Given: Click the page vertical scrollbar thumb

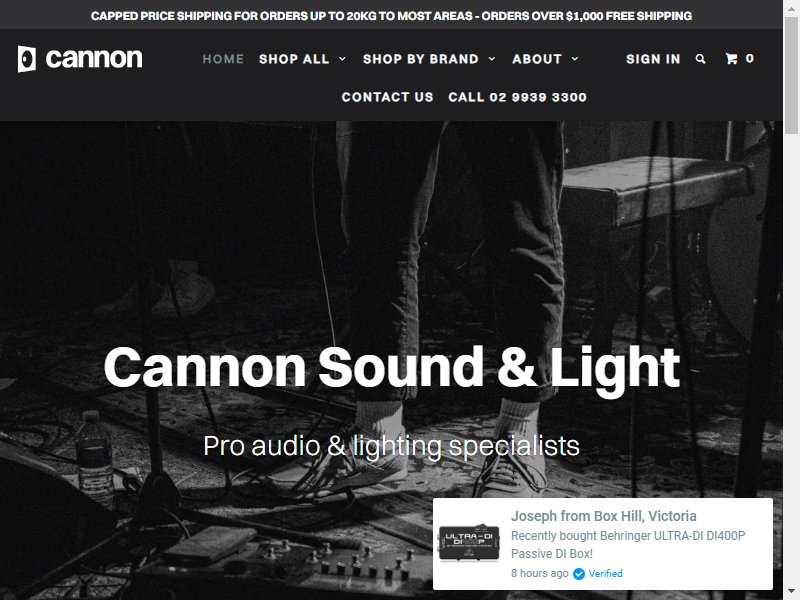Looking at the screenshot, I should pos(791,75).
